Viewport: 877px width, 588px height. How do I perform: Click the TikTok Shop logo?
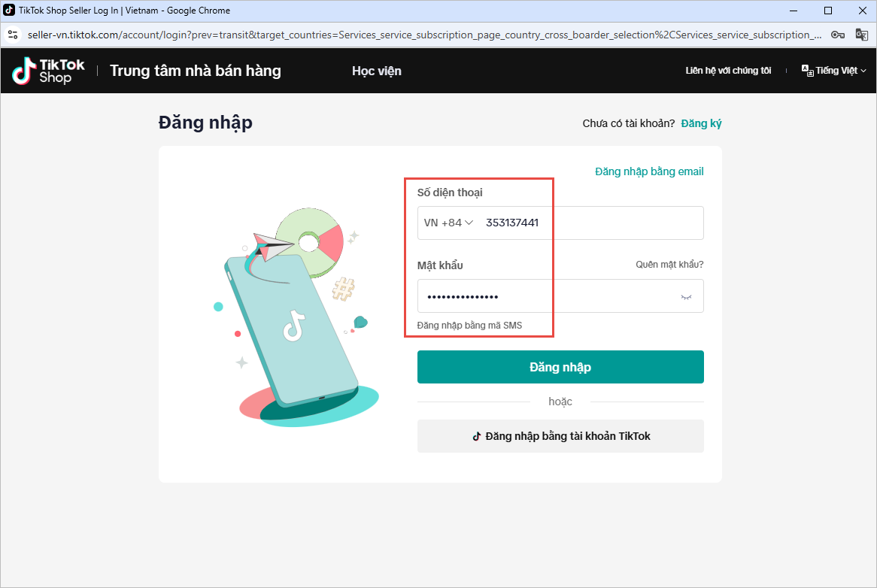49,71
